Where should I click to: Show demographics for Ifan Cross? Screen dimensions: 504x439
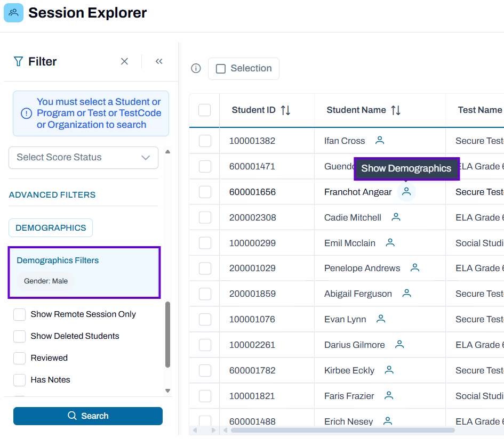point(380,140)
